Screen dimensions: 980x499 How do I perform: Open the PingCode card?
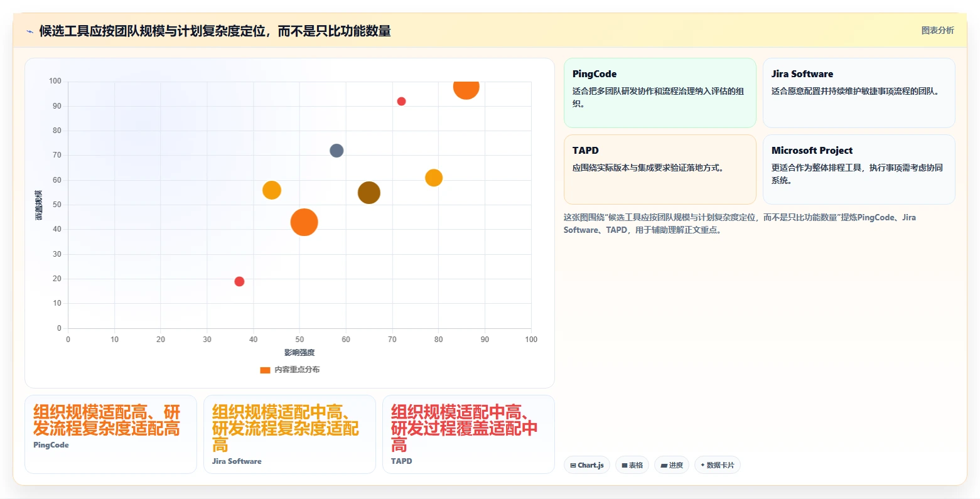pyautogui.click(x=660, y=93)
